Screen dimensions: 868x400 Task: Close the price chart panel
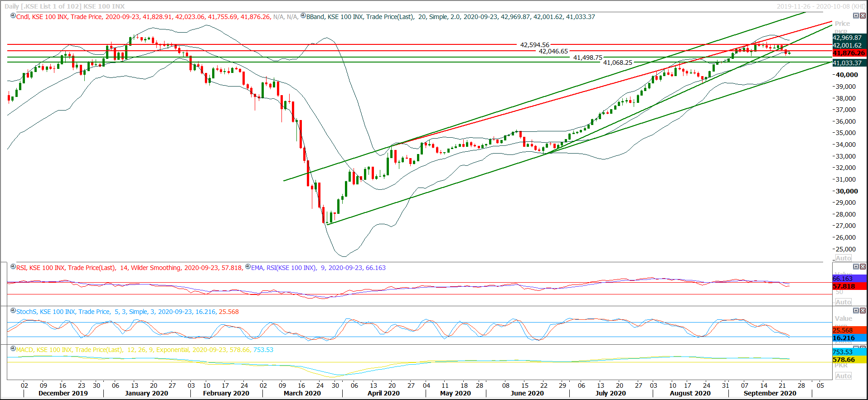coord(863,16)
